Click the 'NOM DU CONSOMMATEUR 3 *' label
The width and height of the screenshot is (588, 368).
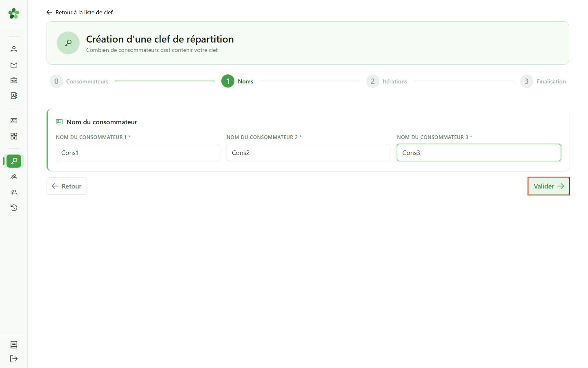click(434, 137)
